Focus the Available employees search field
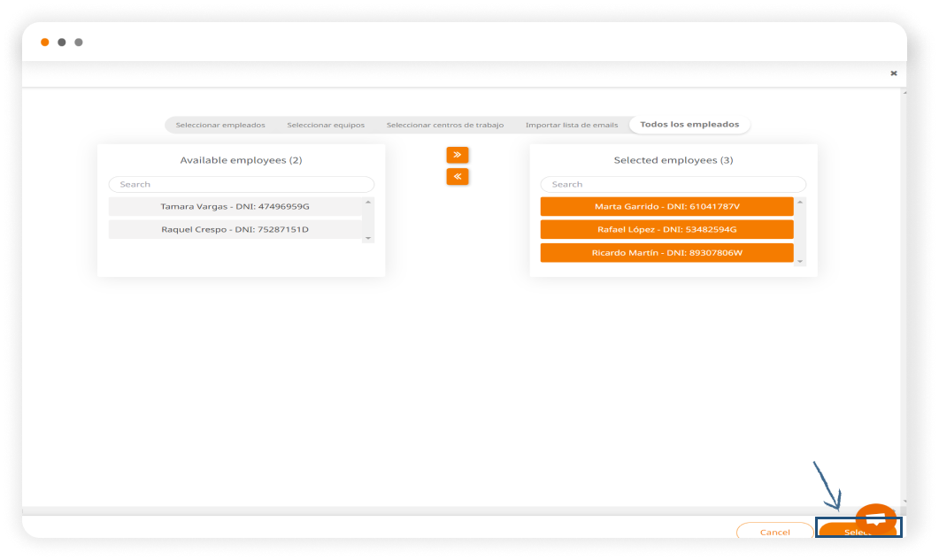The image size is (939, 560). [241, 185]
